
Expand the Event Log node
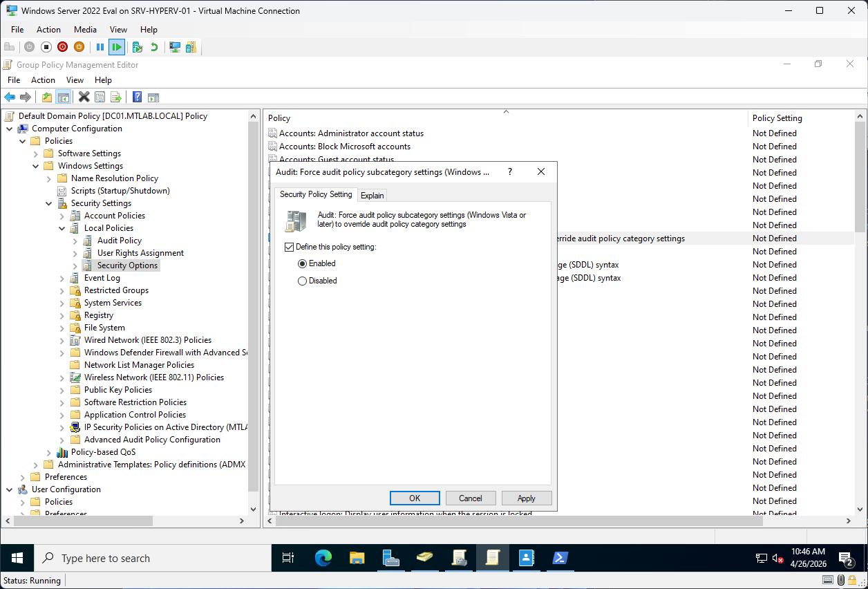coord(62,278)
